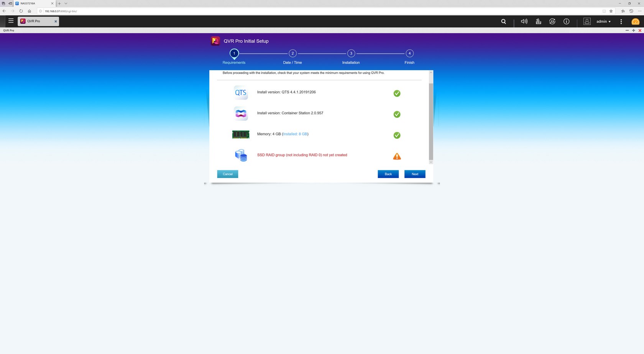Open external devices sync icon

click(x=552, y=21)
